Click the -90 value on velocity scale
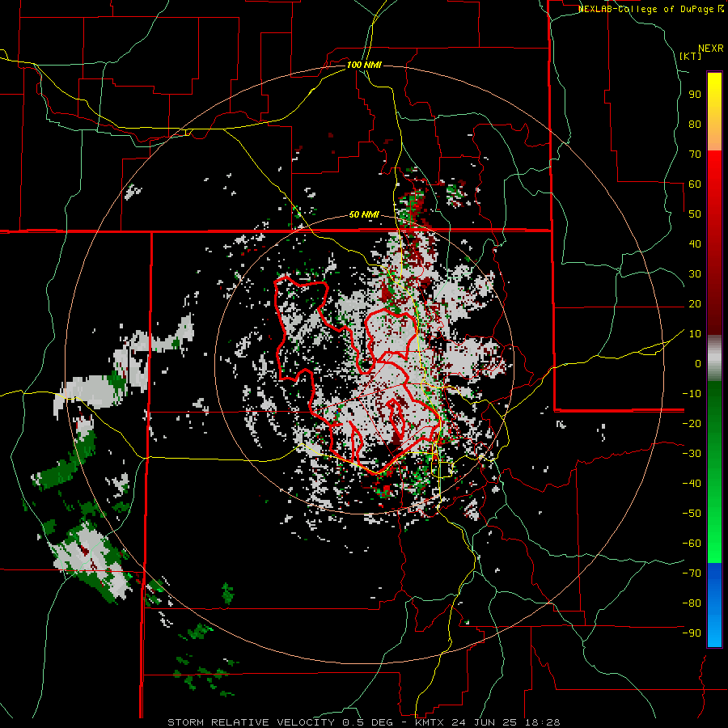Image resolution: width=728 pixels, height=728 pixels. tap(692, 633)
